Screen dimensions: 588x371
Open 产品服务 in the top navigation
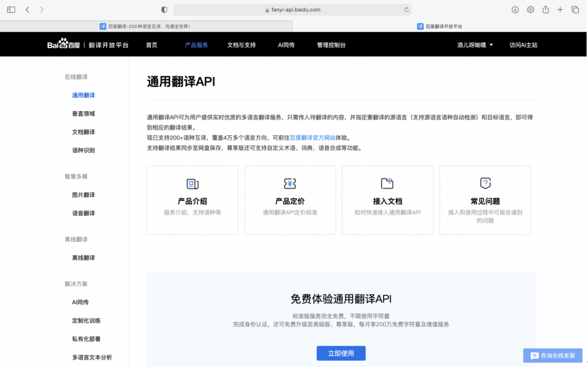coord(196,45)
